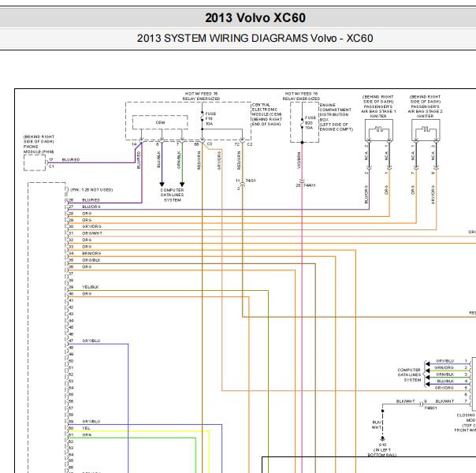Click the "BRN/ORG" label at pin 34
The width and height of the screenshot is (476, 473).
coord(91,254)
